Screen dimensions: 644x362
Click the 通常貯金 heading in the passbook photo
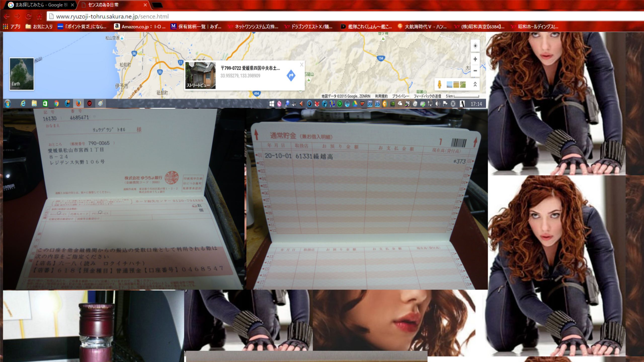pos(283,136)
